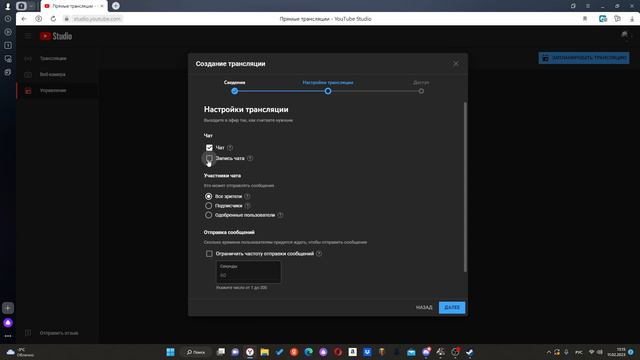Click the studio.youtube.com address field

point(97,19)
